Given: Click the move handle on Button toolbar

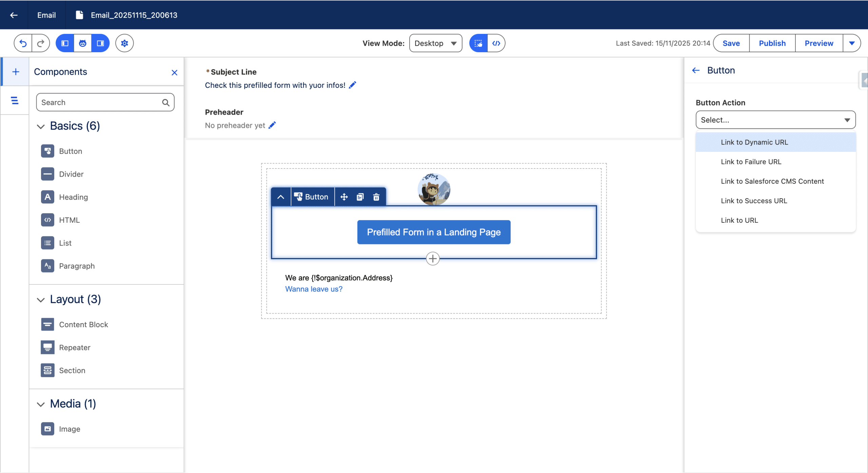Looking at the screenshot, I should [344, 197].
